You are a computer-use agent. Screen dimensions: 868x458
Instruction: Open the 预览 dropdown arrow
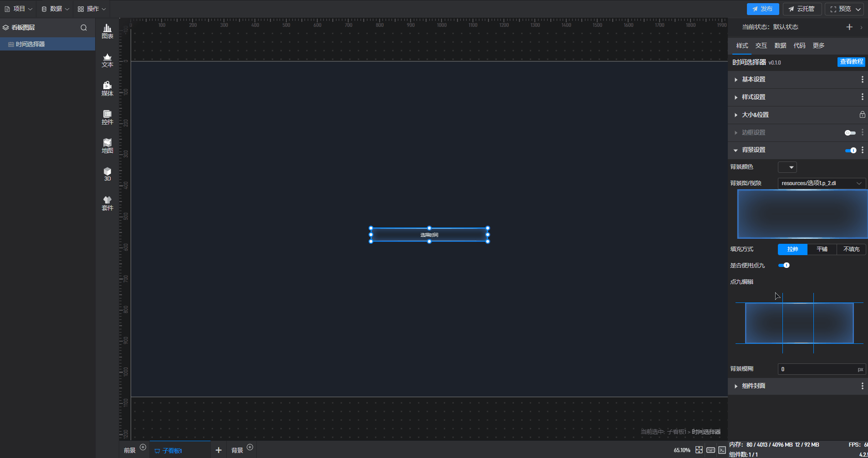858,9
